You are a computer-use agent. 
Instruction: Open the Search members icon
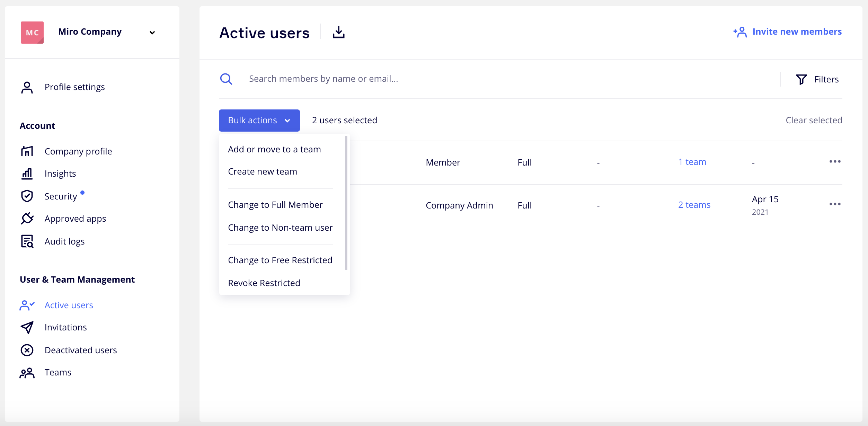[226, 79]
